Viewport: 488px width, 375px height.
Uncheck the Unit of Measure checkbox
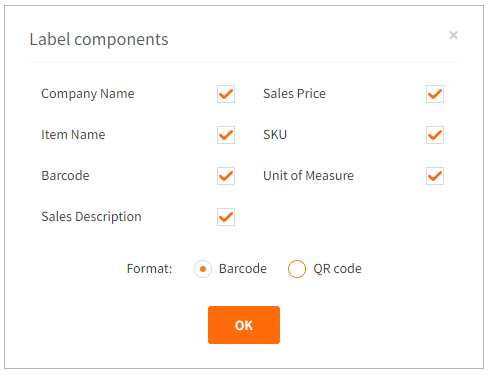[435, 176]
